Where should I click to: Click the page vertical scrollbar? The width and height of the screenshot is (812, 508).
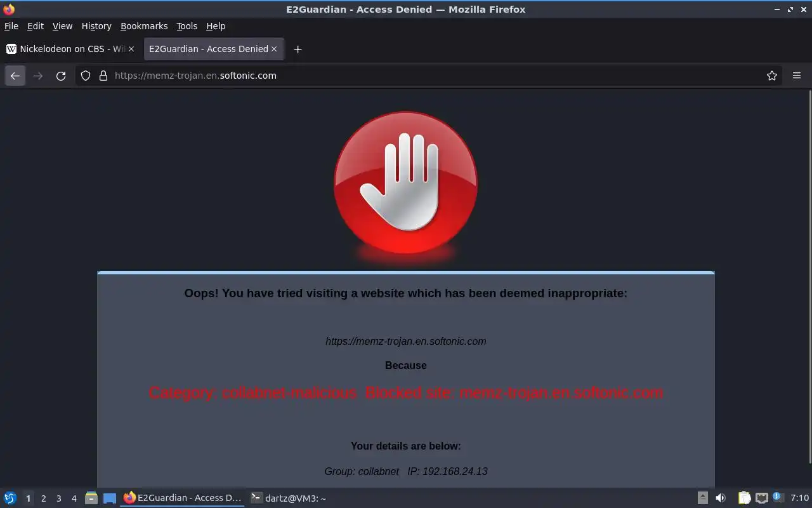[809, 276]
